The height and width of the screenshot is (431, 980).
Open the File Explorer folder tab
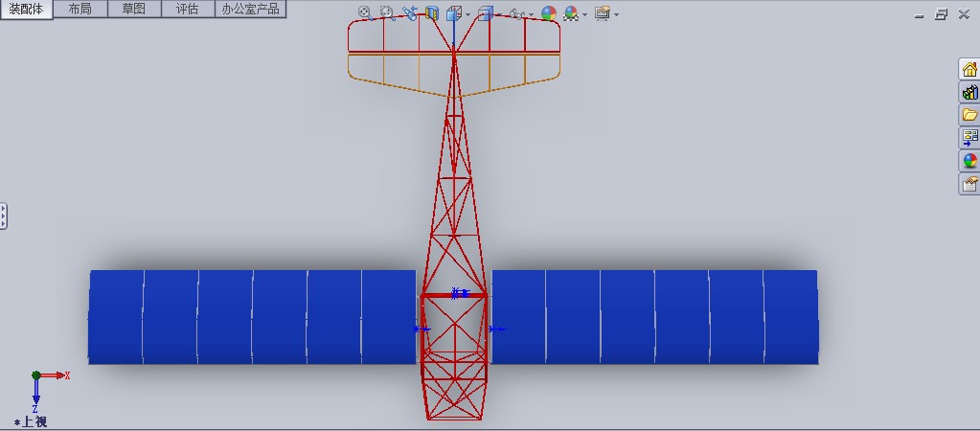coord(969,115)
